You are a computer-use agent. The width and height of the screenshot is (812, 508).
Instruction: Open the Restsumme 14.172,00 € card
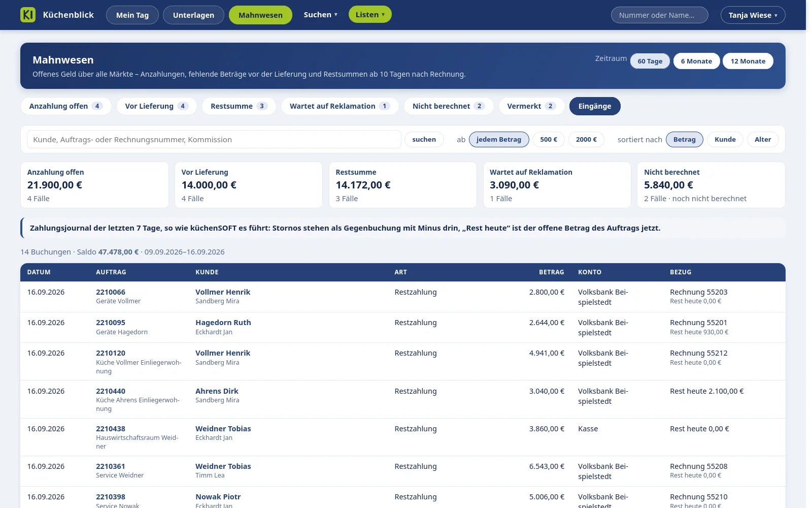click(403, 185)
